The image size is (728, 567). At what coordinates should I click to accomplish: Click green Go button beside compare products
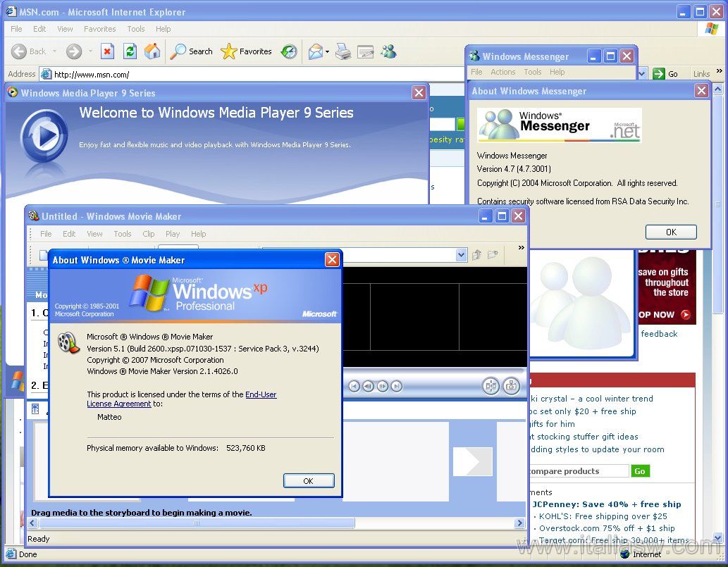point(640,471)
